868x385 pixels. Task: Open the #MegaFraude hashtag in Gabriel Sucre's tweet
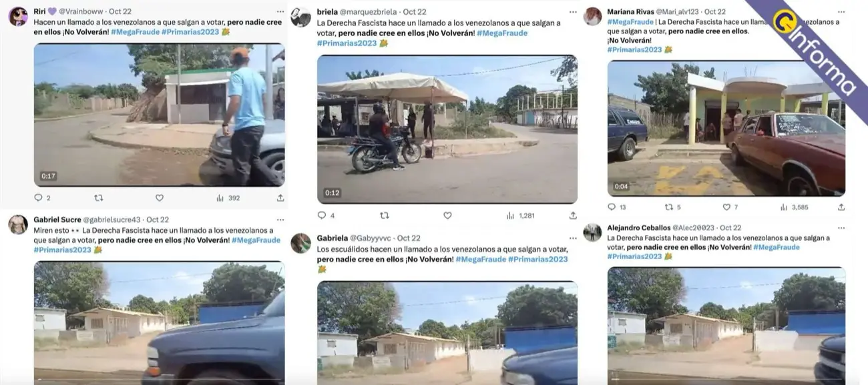click(256, 240)
